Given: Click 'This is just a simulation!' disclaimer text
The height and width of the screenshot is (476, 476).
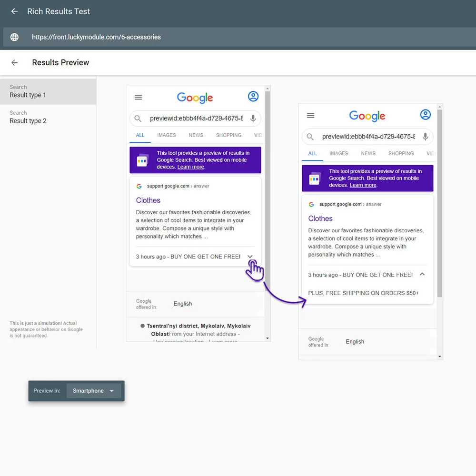Looking at the screenshot, I should pyautogui.click(x=46, y=329).
